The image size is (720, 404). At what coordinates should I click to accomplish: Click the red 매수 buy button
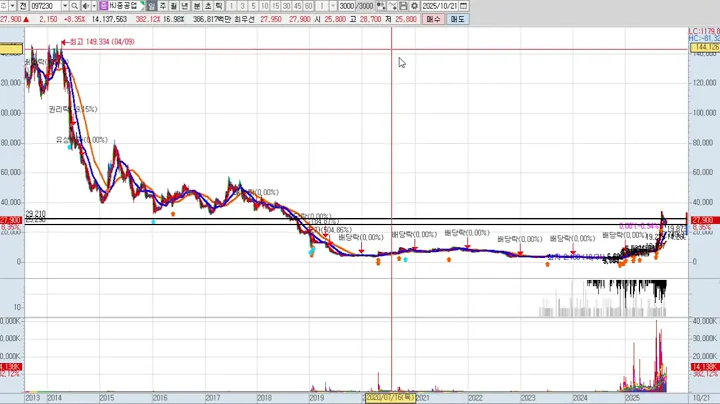click(433, 19)
